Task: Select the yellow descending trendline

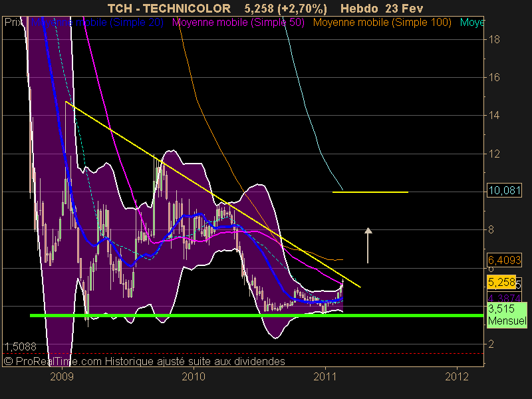Action: tap(213, 194)
